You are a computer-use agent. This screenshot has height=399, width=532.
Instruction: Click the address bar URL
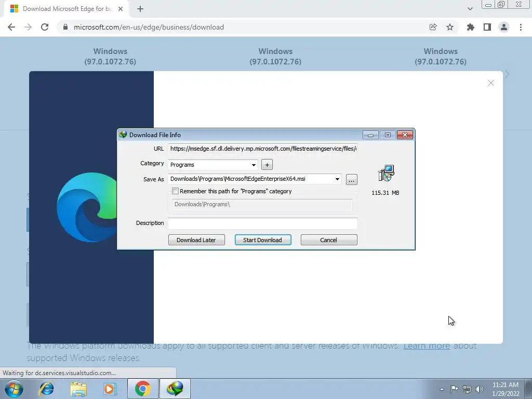click(x=149, y=27)
